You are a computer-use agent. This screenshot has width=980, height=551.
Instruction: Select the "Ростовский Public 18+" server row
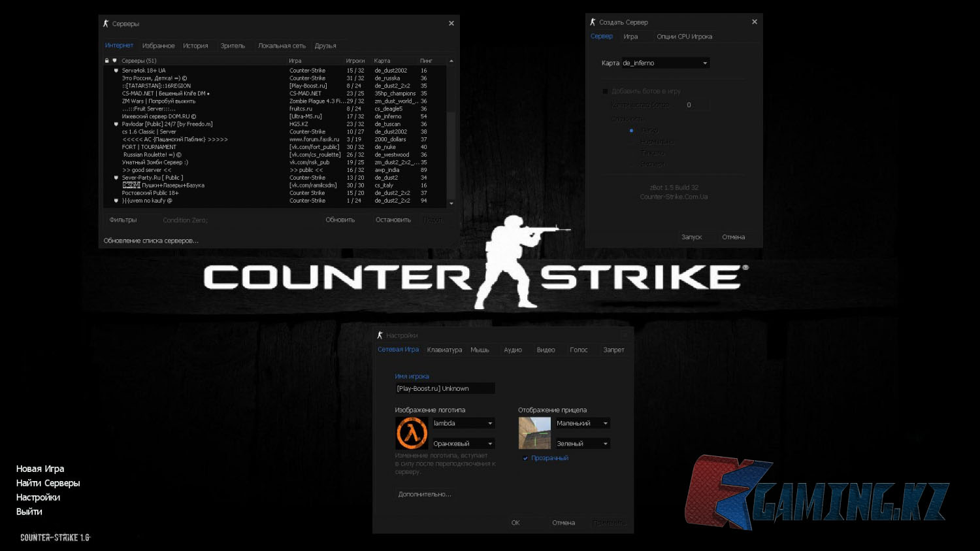[x=275, y=193]
